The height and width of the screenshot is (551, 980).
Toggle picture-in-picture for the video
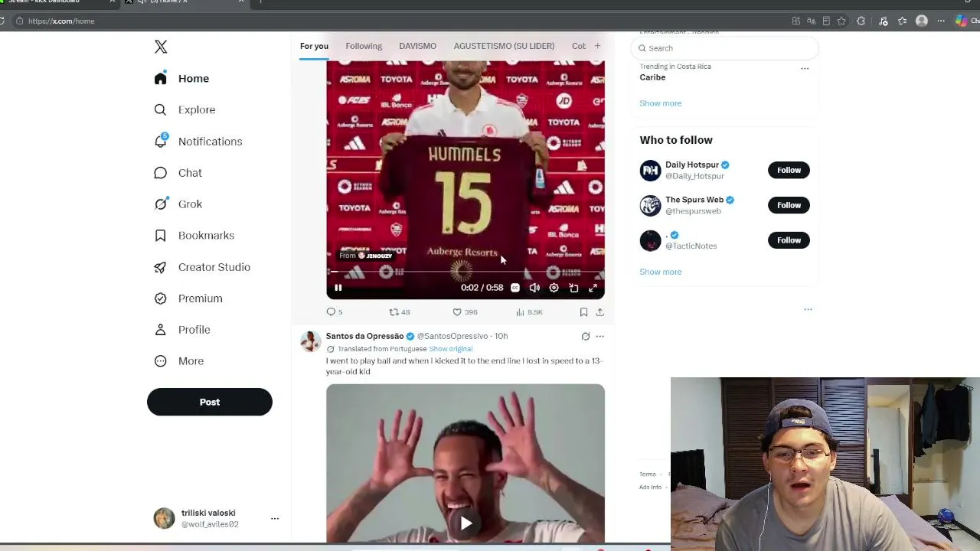tap(573, 288)
